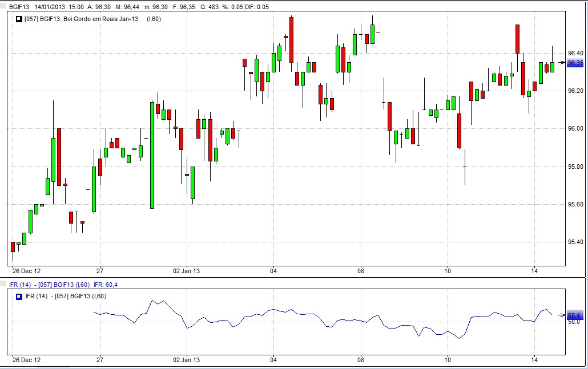Click the IFR (14) legend label in indicator panel
Viewport: 588px width, 369px height.
pyautogui.click(x=36, y=296)
